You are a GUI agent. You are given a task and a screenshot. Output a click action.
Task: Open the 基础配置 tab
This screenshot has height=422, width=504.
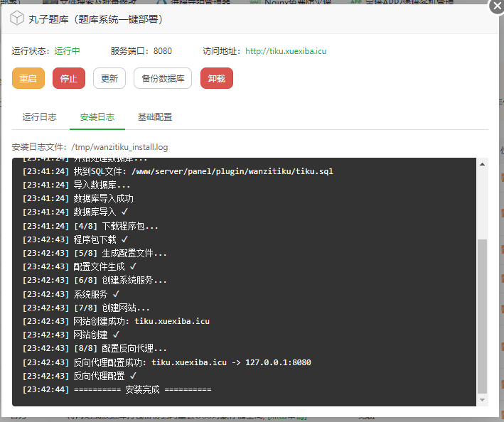[x=155, y=117]
